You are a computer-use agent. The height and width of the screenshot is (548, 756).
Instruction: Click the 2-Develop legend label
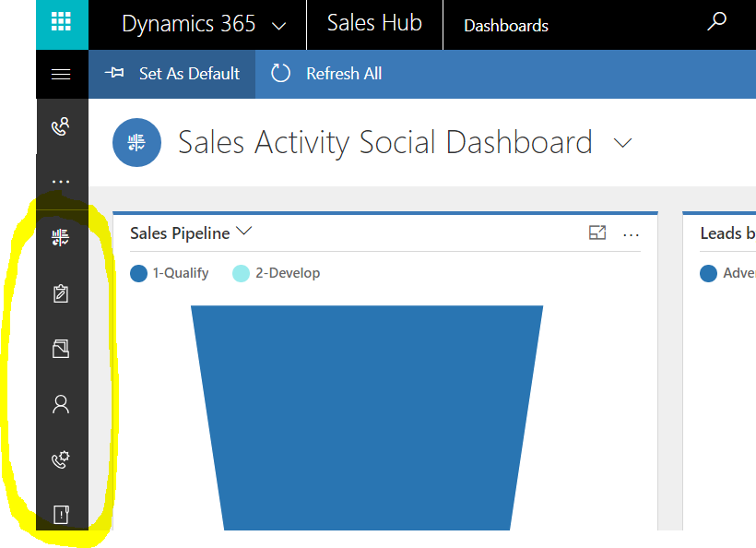tap(288, 273)
